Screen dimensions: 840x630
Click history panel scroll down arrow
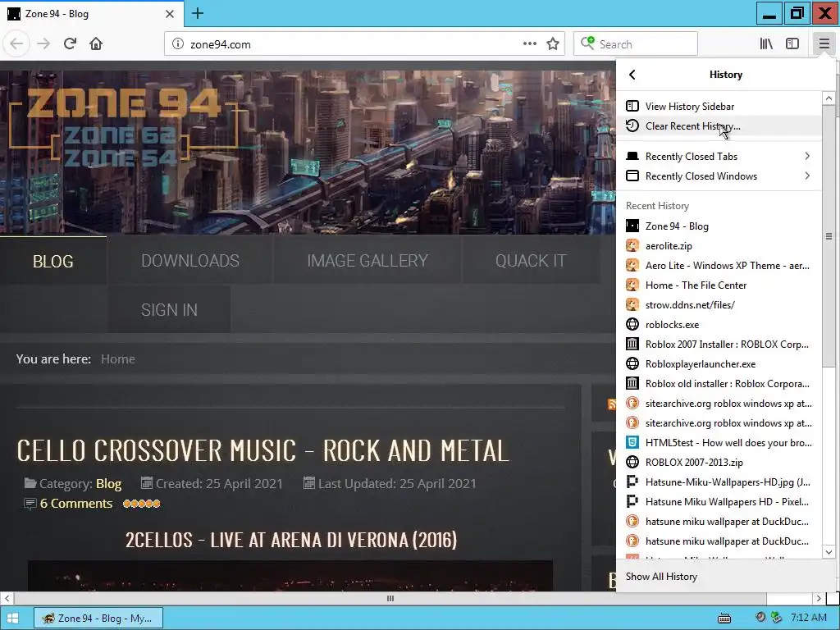829,552
